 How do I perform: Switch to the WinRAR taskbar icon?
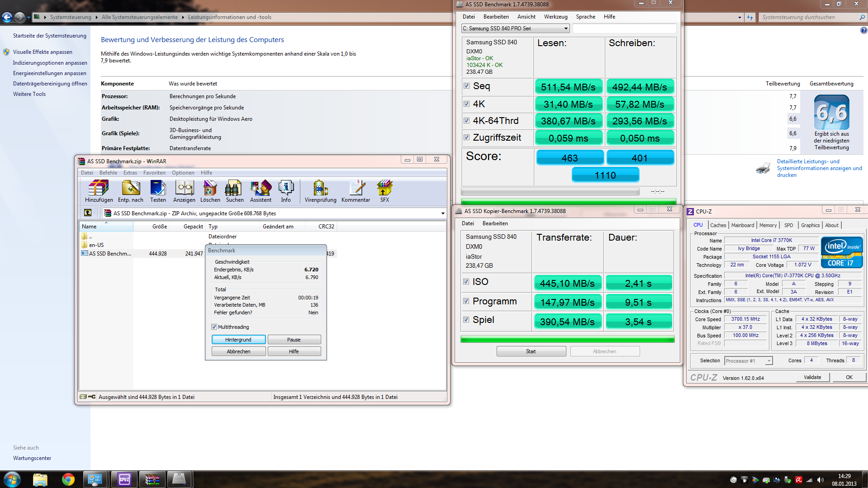pos(152,479)
